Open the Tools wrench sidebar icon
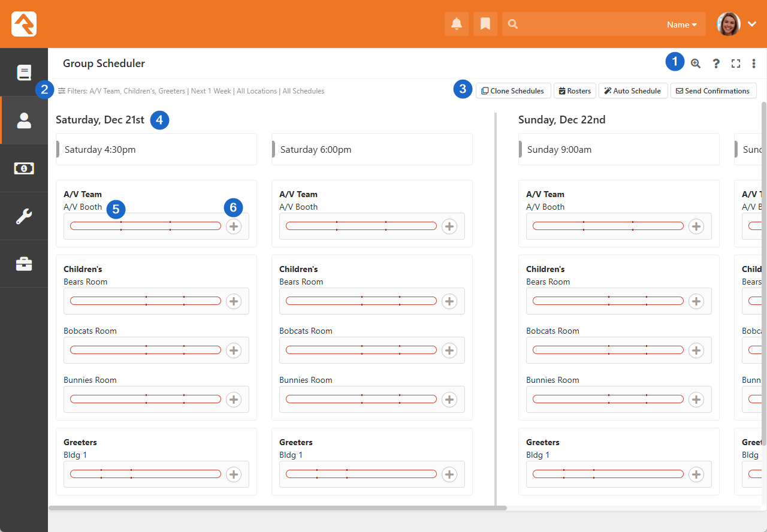This screenshot has width=767, height=532. point(24,216)
